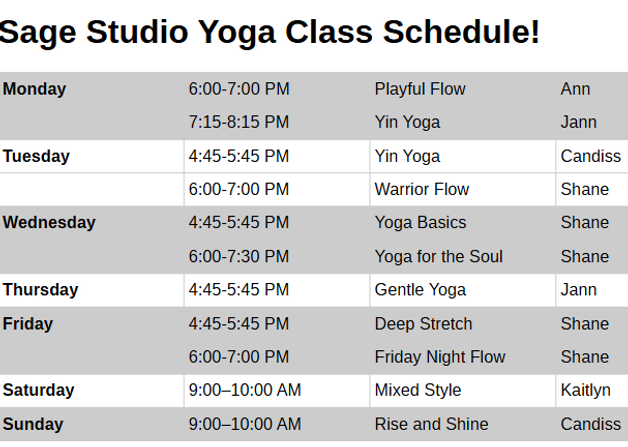Screen dimensions: 628x447
Task: Select the Monday 7:15-8:15 PM time slot
Action: click(238, 122)
